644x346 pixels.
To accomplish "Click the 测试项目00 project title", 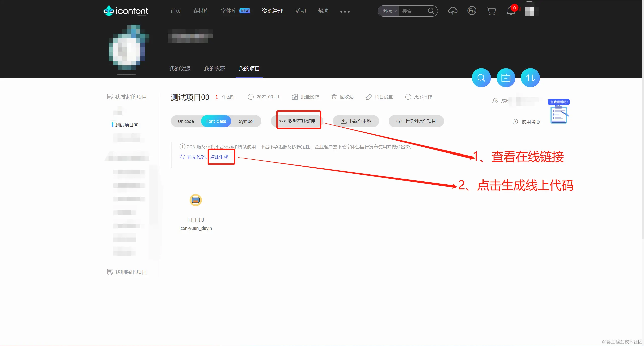I will (190, 97).
